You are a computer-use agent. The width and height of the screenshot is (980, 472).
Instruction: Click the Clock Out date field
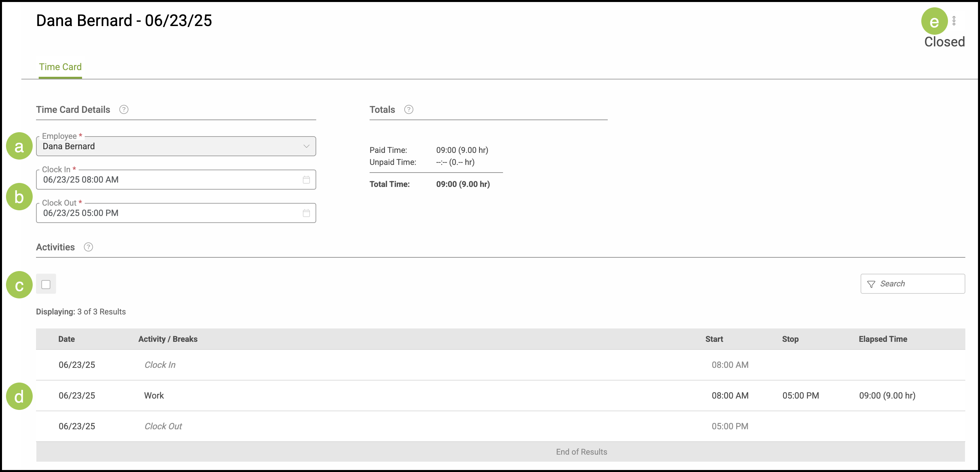pos(167,213)
